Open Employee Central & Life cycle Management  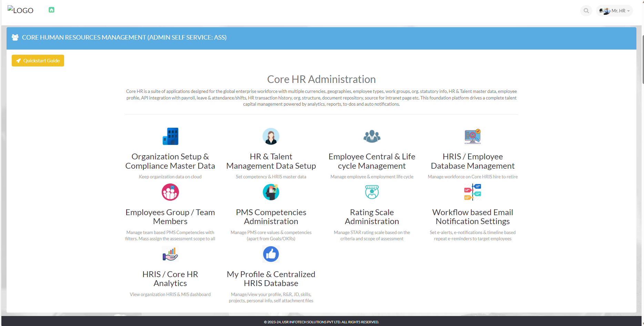click(x=372, y=161)
